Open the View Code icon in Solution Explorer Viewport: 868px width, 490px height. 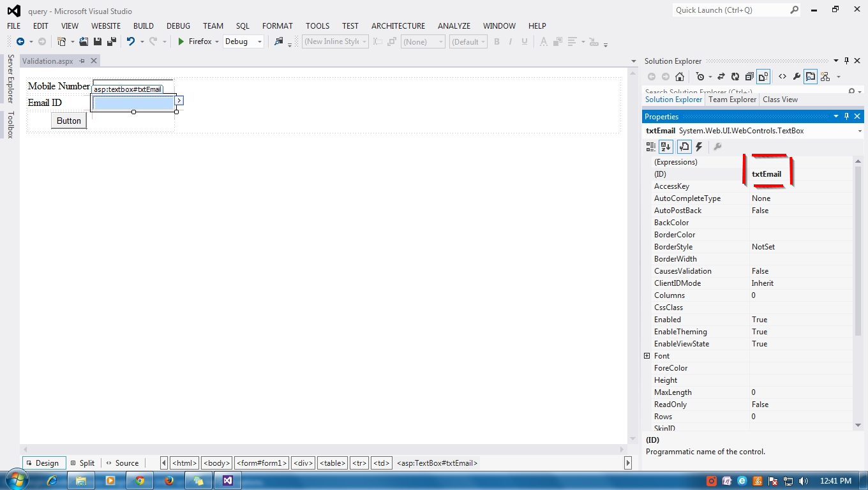point(782,76)
